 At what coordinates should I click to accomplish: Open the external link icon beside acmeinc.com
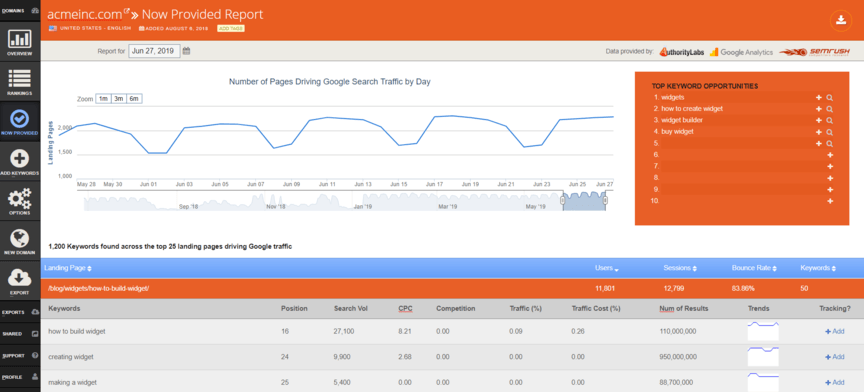coord(127,11)
